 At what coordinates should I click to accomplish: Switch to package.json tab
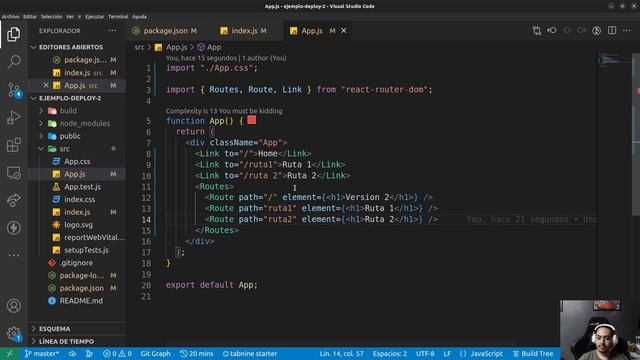pos(165,31)
